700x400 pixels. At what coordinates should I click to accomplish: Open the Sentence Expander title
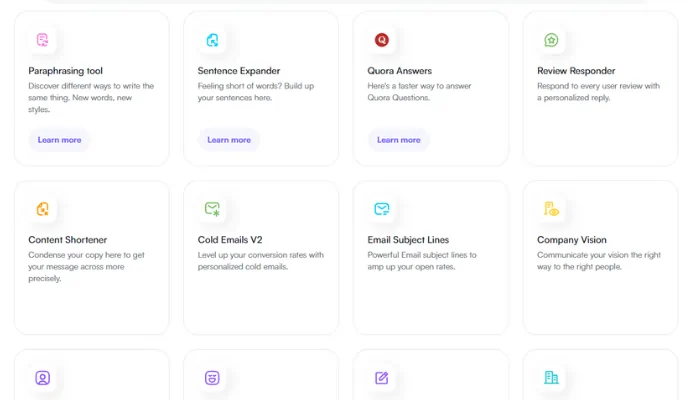click(239, 71)
